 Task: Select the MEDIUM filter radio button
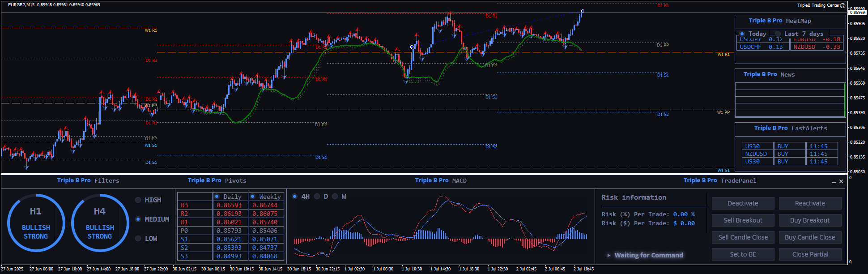click(138, 219)
